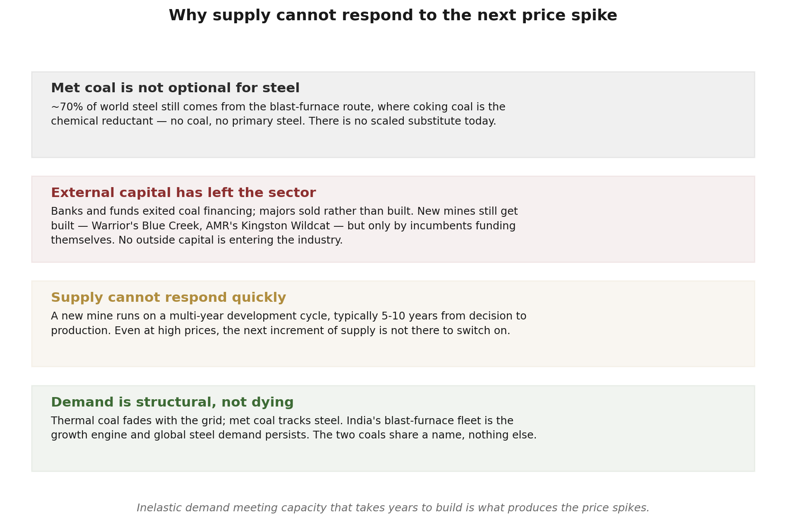Select the beige supply response card
The height and width of the screenshot is (532, 786).
(393, 324)
